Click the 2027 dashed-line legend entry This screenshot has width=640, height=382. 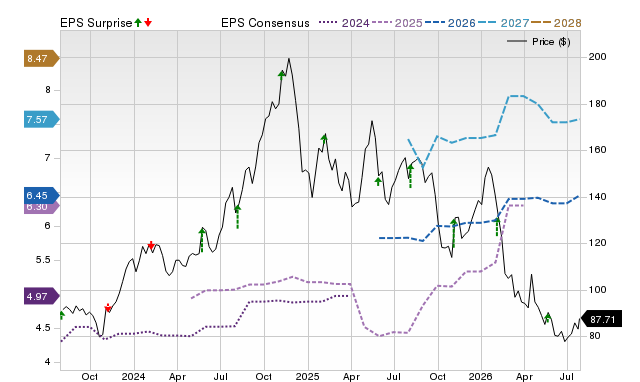(503, 23)
